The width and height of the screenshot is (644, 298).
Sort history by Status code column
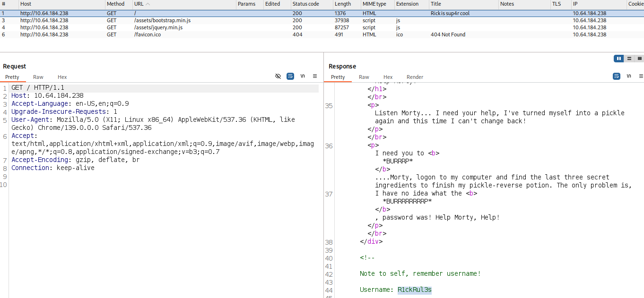tap(305, 4)
